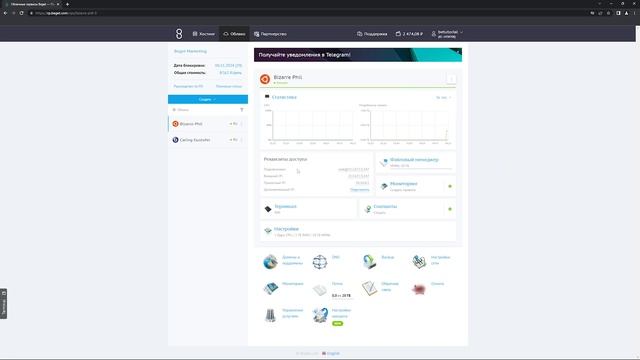The height and width of the screenshot is (360, 640).
Task: Open the Telegram notifications banner
Action: (358, 55)
